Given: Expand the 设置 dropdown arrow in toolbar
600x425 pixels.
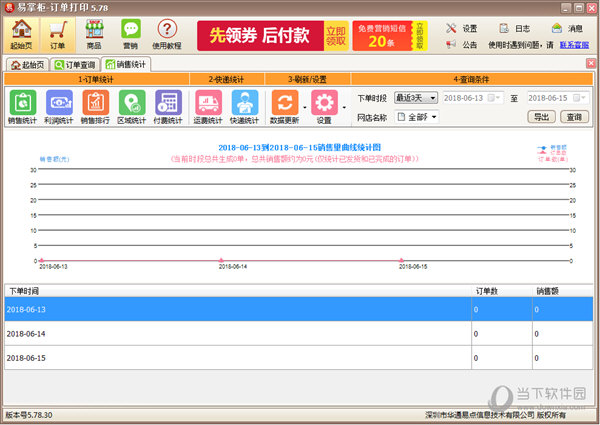Looking at the screenshot, I should (344, 107).
